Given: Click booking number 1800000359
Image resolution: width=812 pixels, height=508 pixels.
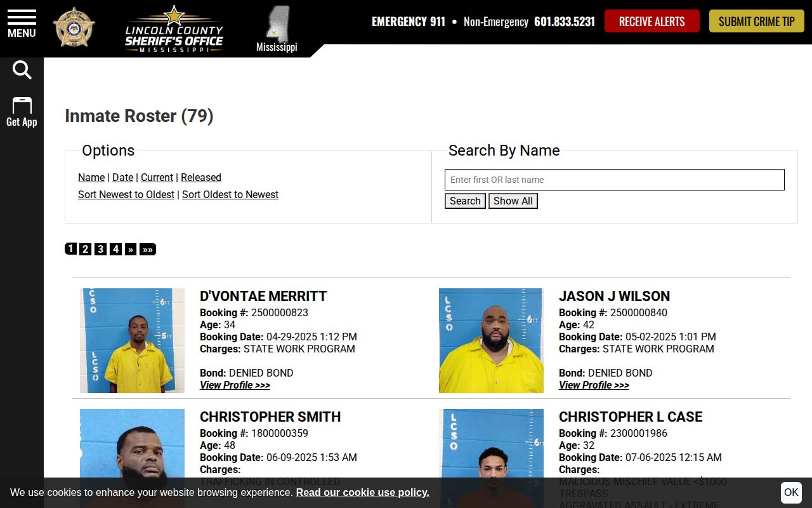Looking at the screenshot, I should coord(280,434).
